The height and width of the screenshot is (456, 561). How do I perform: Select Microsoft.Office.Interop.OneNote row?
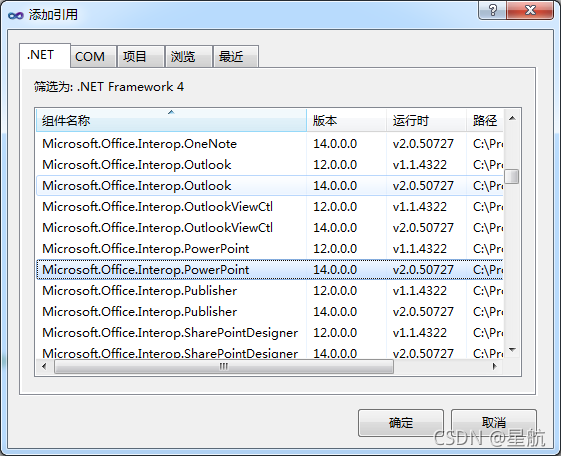click(270, 144)
